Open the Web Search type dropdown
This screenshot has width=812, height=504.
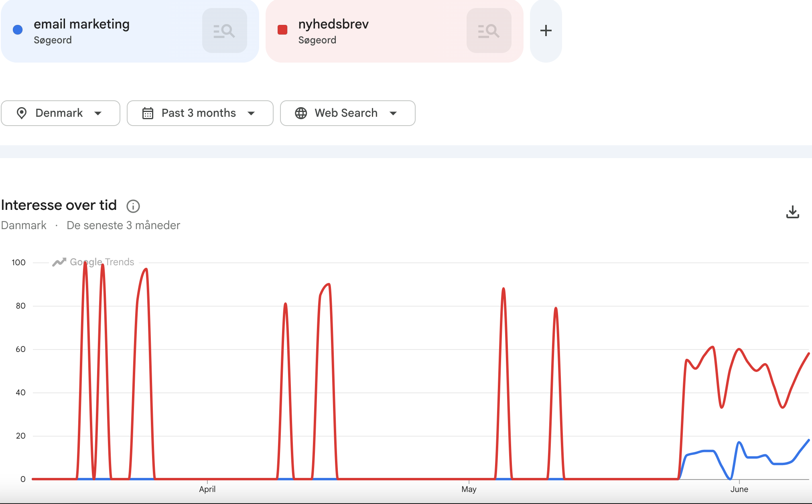348,113
